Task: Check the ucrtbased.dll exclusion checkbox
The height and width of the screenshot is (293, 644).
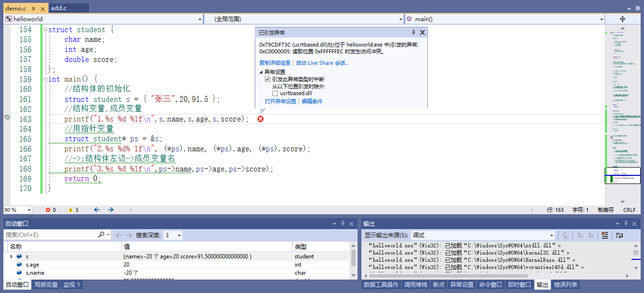Action: point(275,93)
